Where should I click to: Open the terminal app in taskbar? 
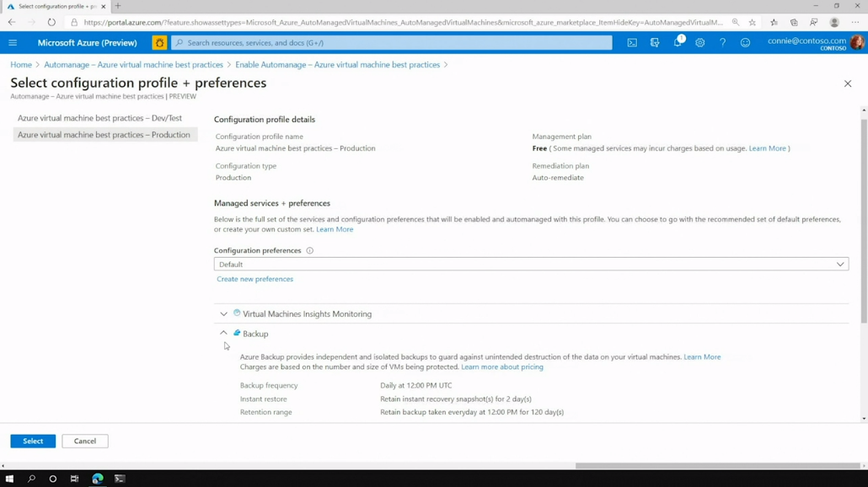pyautogui.click(x=120, y=479)
